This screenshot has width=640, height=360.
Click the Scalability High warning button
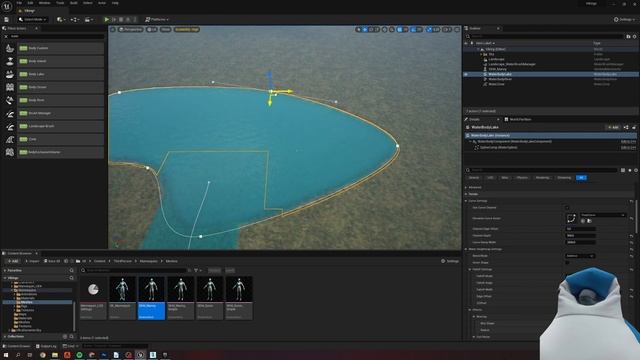click(187, 29)
